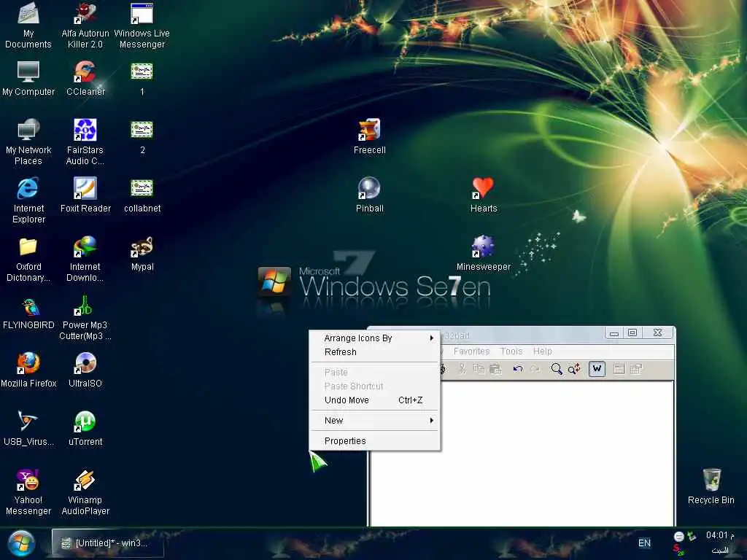Open the Windows Start orb
The height and width of the screenshot is (560, 747).
[x=21, y=543]
